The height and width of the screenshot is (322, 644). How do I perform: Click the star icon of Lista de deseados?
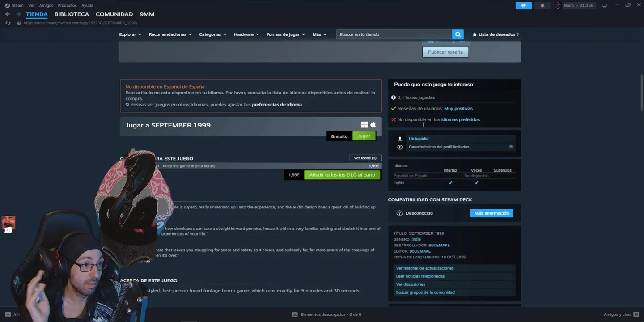pyautogui.click(x=475, y=34)
